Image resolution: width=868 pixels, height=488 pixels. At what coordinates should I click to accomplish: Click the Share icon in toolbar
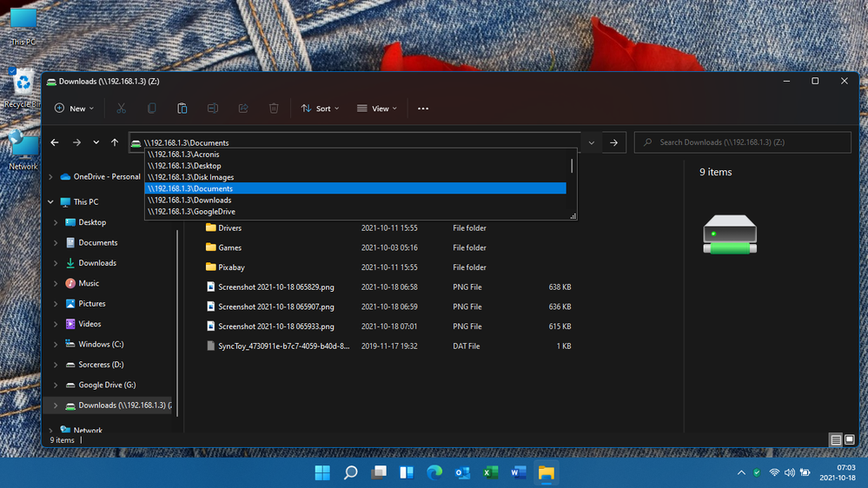[x=243, y=109]
